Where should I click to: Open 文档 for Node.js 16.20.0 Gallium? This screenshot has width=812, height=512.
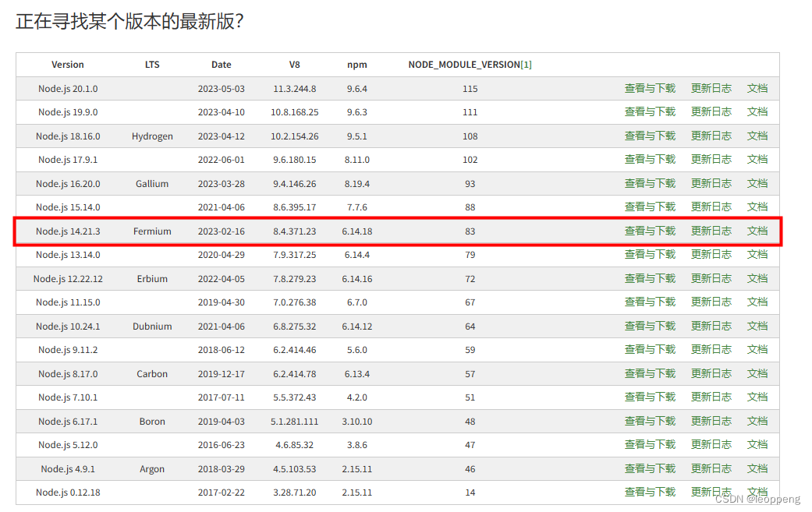pyautogui.click(x=757, y=184)
